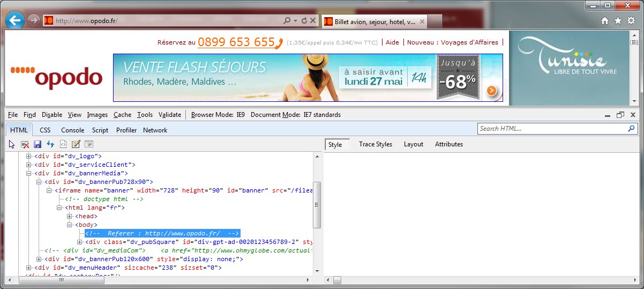Switch to the Profiler tab

(126, 130)
